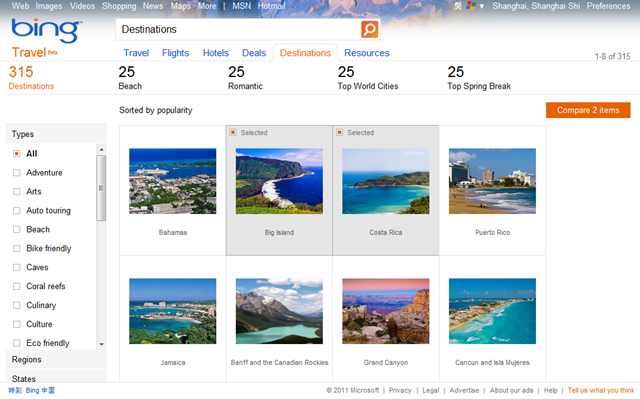Screen dimensions: 640x399
Task: Select the Destinations tab
Action: (x=305, y=53)
